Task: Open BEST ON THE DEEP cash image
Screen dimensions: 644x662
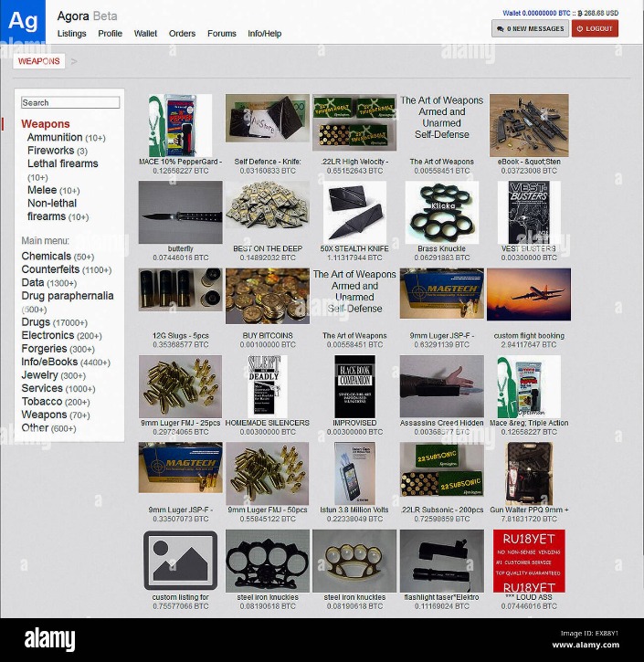Action: (x=268, y=205)
